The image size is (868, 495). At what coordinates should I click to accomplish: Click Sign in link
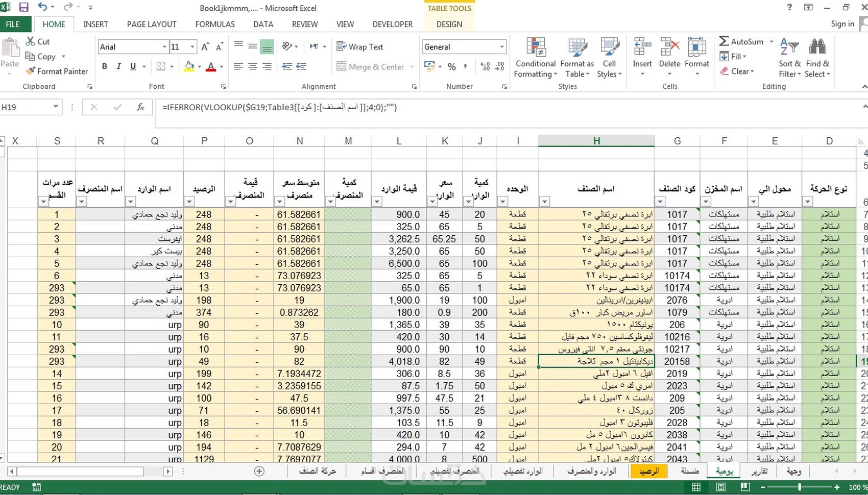(x=842, y=24)
